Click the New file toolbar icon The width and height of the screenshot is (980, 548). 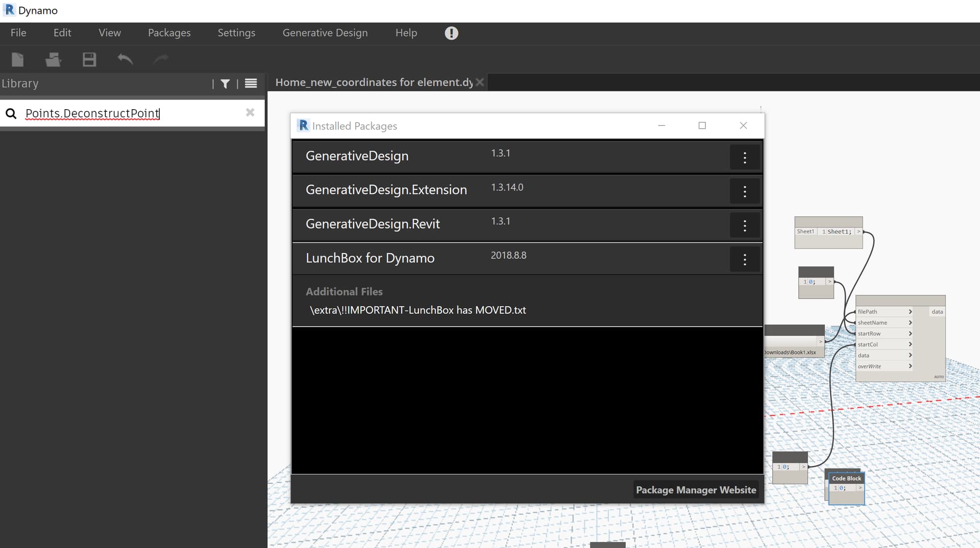17,60
